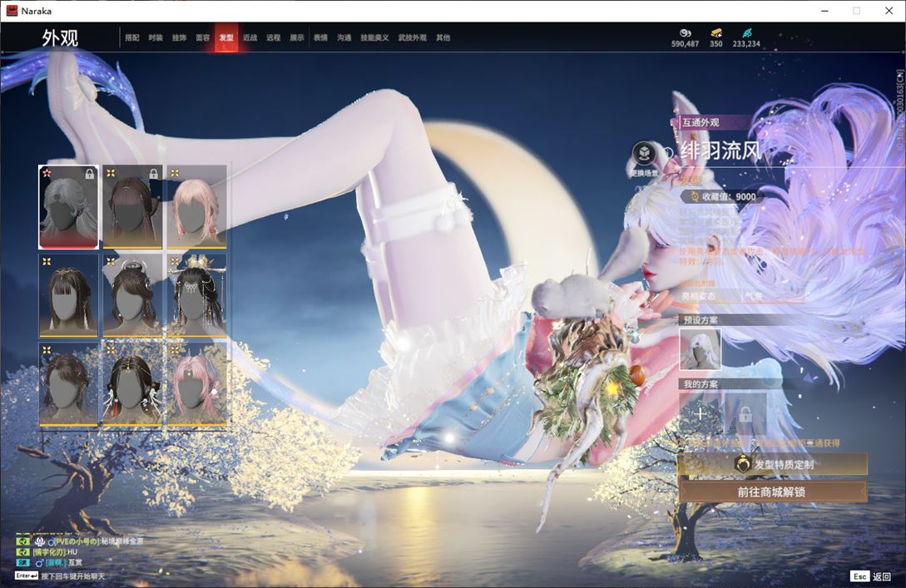This screenshot has width=906, height=588.
Task: Open the 武技外观 tab
Action: [x=412, y=38]
